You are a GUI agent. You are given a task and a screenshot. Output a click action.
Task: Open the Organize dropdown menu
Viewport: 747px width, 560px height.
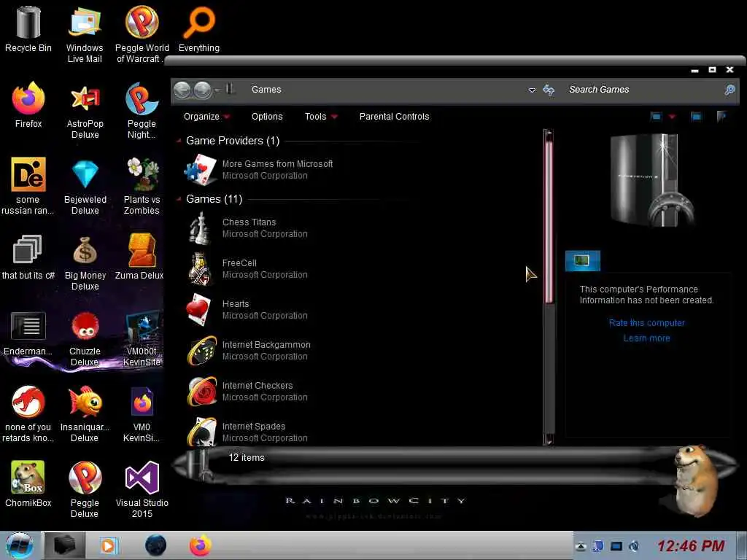click(206, 117)
